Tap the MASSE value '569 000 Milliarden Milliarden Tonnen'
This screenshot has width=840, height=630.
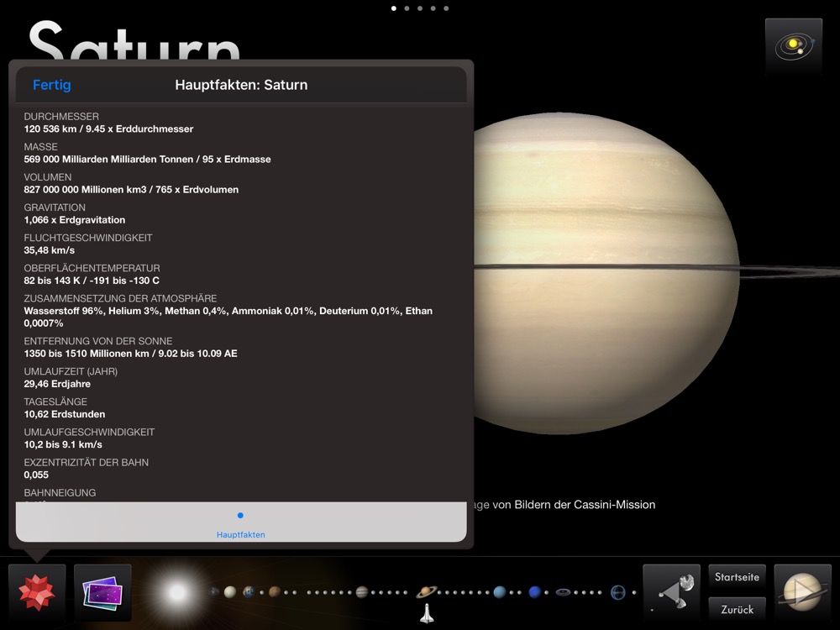[x=108, y=159]
